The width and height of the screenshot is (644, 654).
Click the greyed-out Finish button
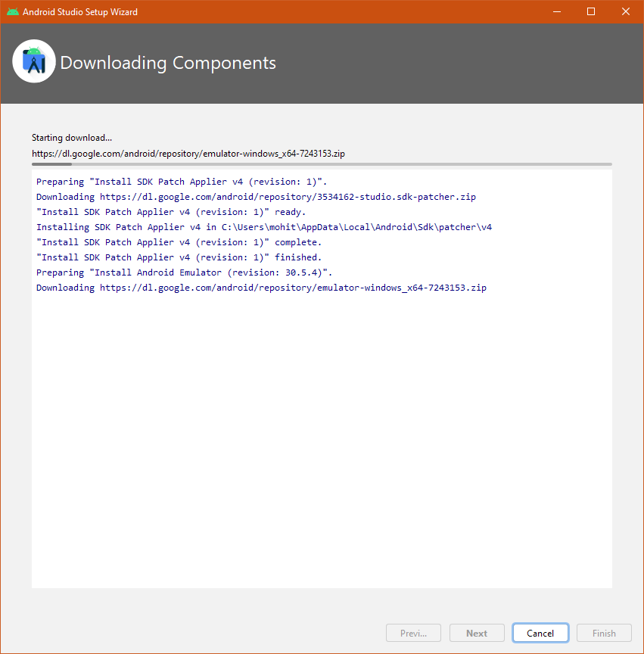[604, 634]
